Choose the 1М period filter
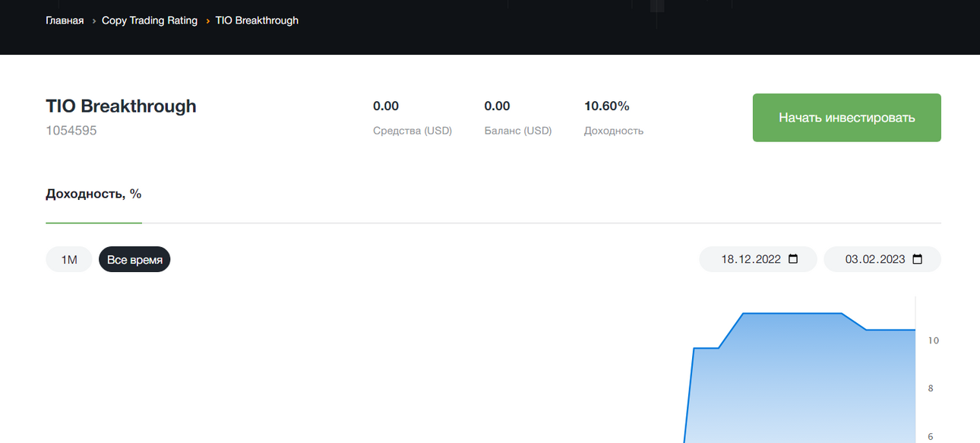 coord(69,259)
